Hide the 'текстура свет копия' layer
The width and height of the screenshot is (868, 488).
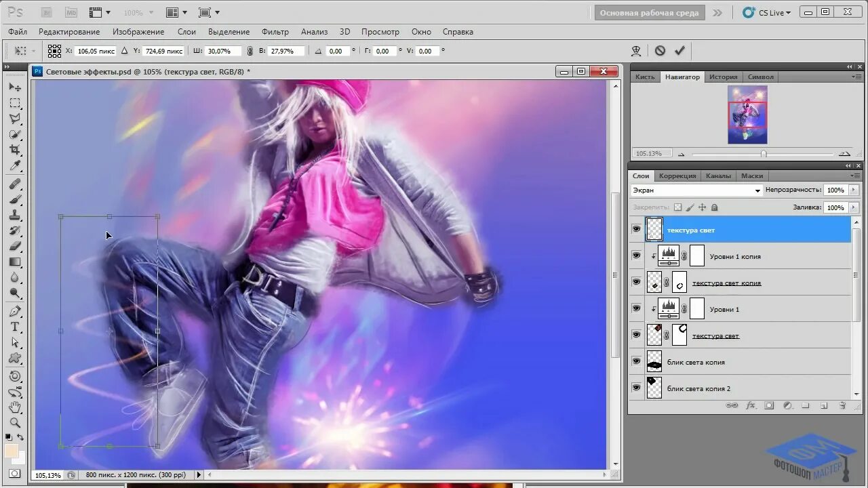636,283
